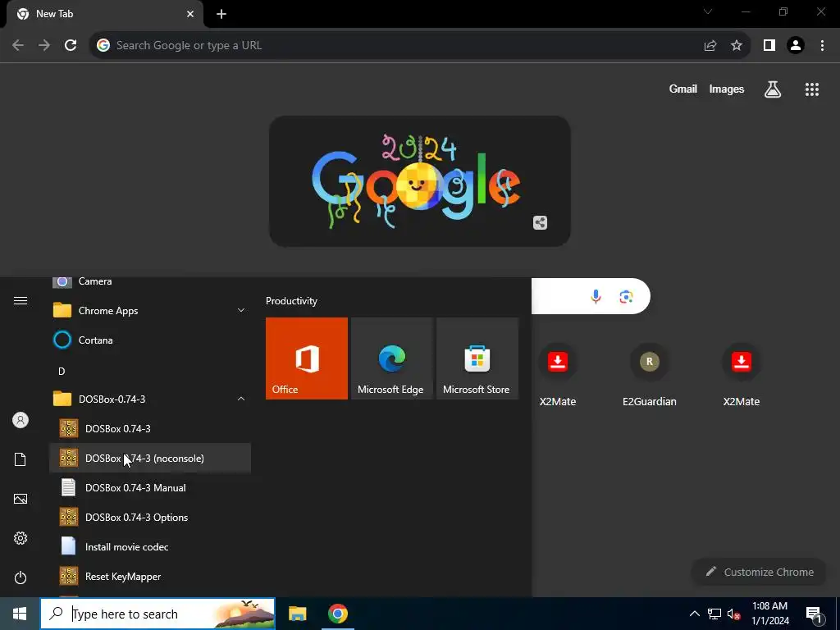Click Productivity group heading
The width and height of the screenshot is (840, 630).
291,301
